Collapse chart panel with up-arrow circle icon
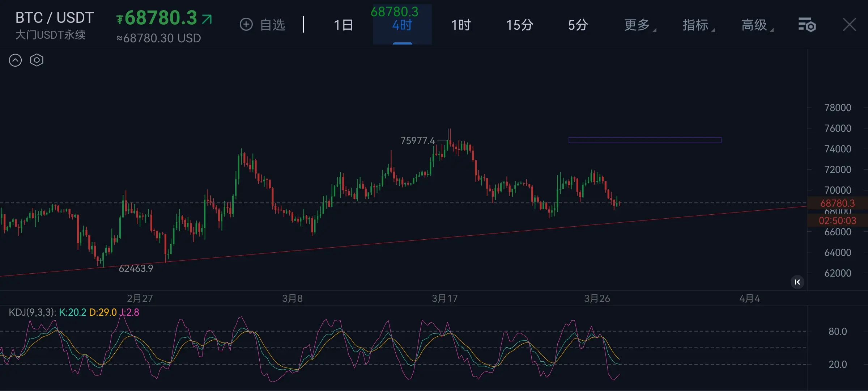This screenshot has width=868, height=391. click(x=15, y=60)
